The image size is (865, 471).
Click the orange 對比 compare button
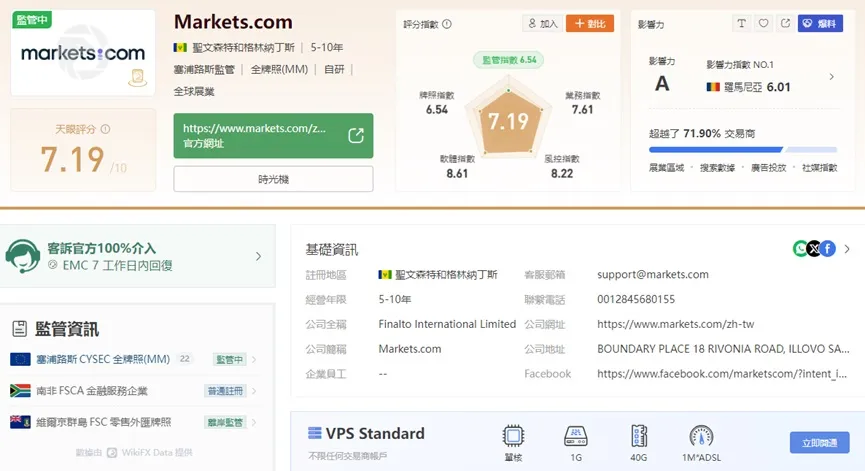(x=590, y=24)
